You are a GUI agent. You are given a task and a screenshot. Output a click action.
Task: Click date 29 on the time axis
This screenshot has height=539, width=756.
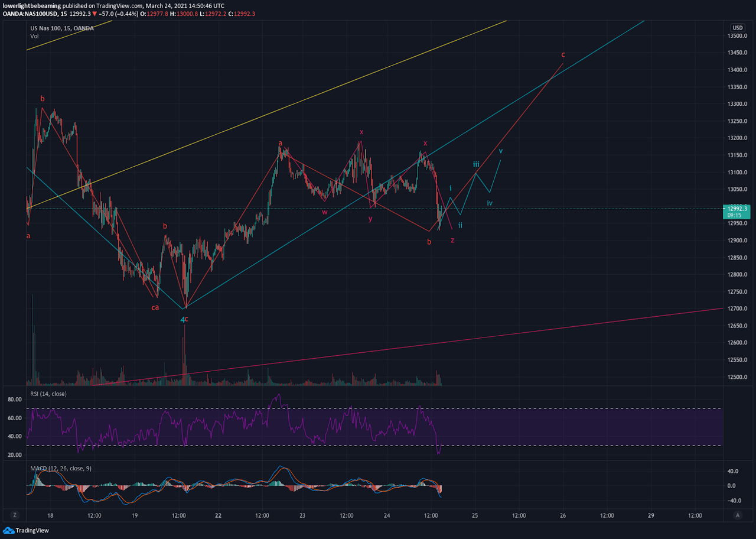coord(651,515)
